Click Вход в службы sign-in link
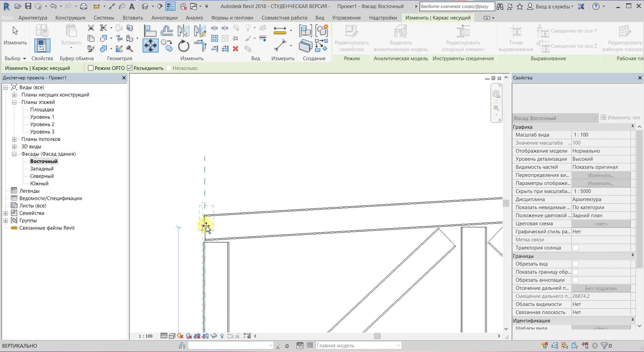644x352 pixels. click(x=553, y=6)
